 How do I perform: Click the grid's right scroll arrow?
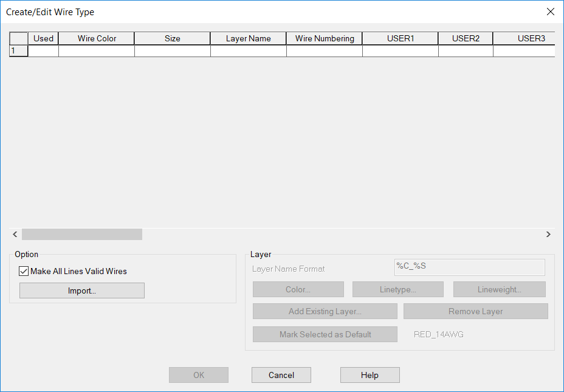548,235
